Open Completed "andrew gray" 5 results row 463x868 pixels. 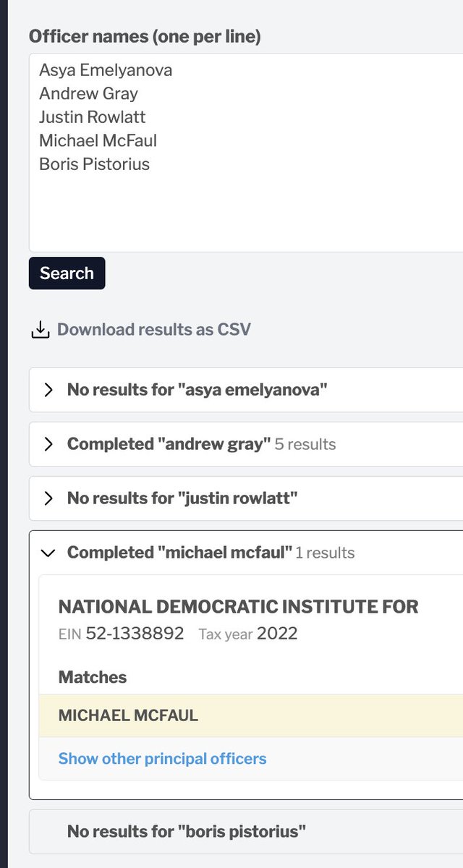246,444
